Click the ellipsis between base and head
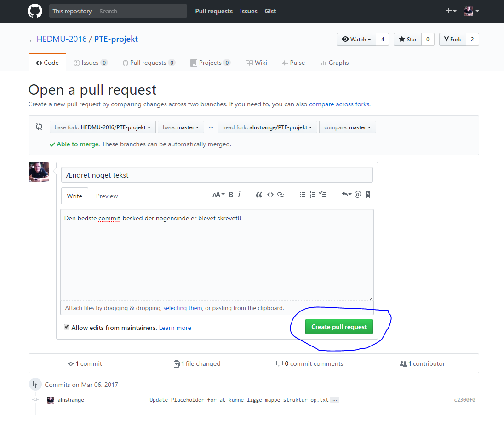This screenshot has height=421, width=504. click(x=211, y=128)
